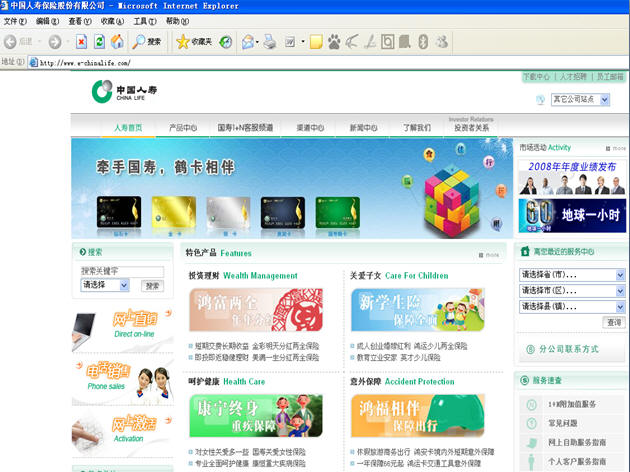
Task: Click the 行 bubble beside the cube
Action: 489,163
